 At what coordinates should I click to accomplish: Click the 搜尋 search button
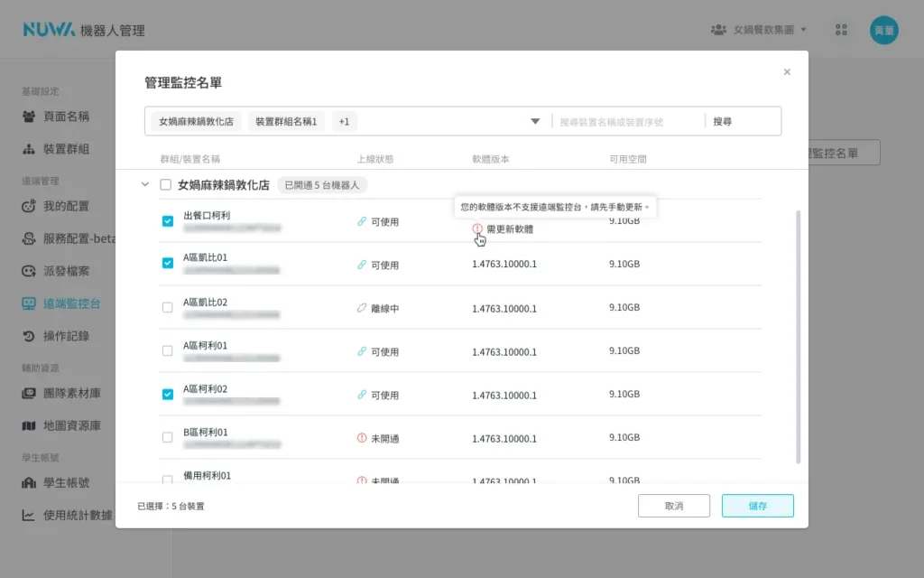click(723, 122)
